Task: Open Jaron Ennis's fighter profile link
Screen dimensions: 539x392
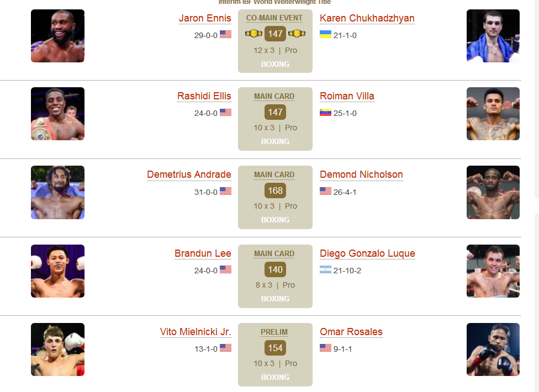Action: pyautogui.click(x=205, y=18)
